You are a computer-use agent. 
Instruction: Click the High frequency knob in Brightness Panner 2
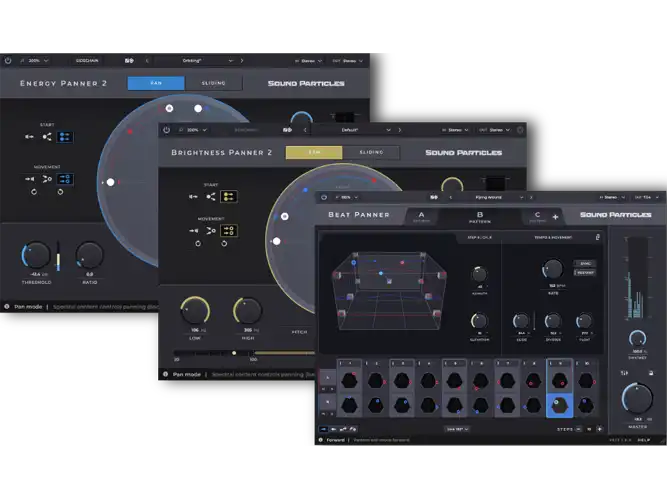[248, 311]
